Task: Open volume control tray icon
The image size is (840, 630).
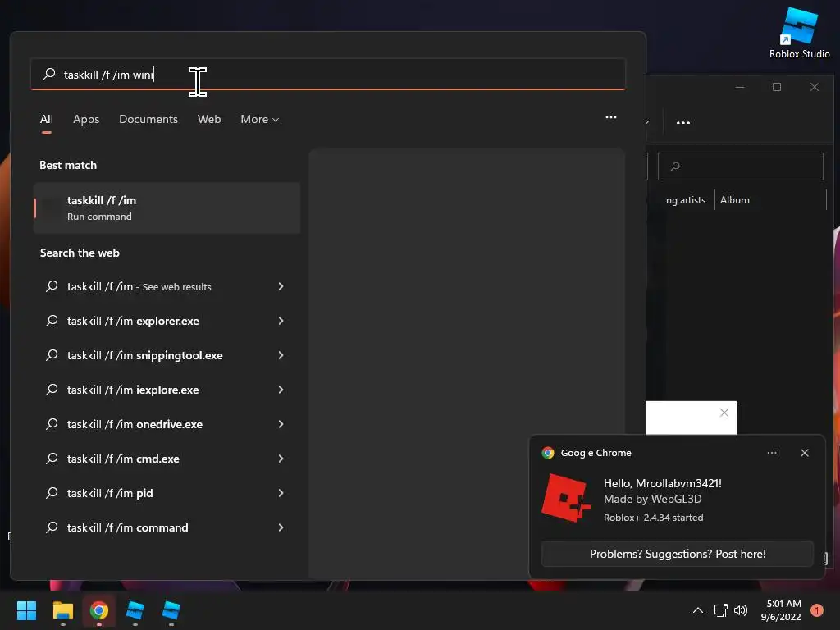Action: (741, 610)
